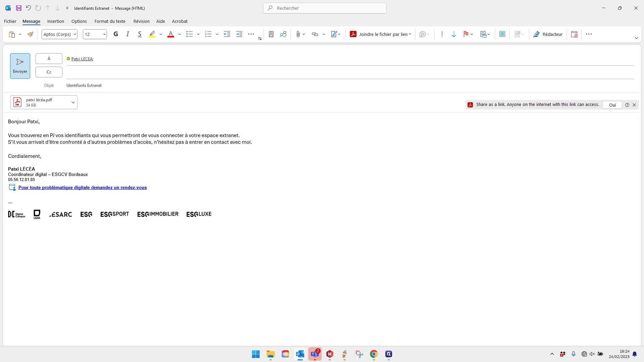
Task: Switch to the Options tab
Action: [x=79, y=21]
